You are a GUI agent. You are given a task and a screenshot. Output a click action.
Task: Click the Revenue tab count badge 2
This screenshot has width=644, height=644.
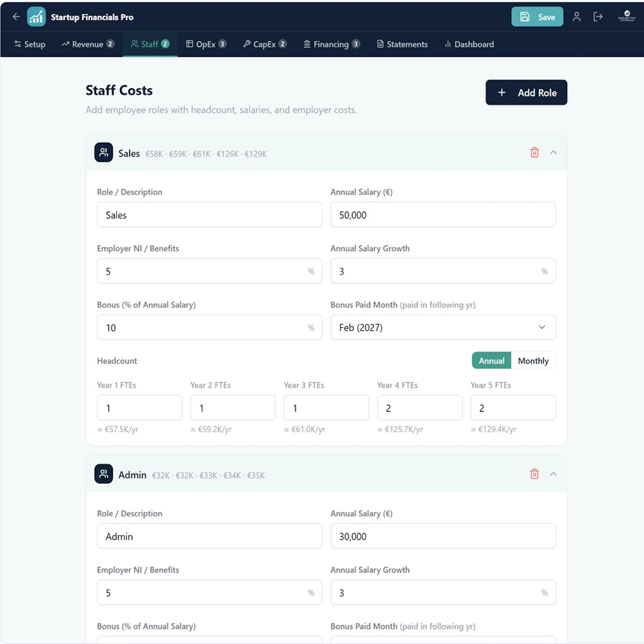click(110, 44)
